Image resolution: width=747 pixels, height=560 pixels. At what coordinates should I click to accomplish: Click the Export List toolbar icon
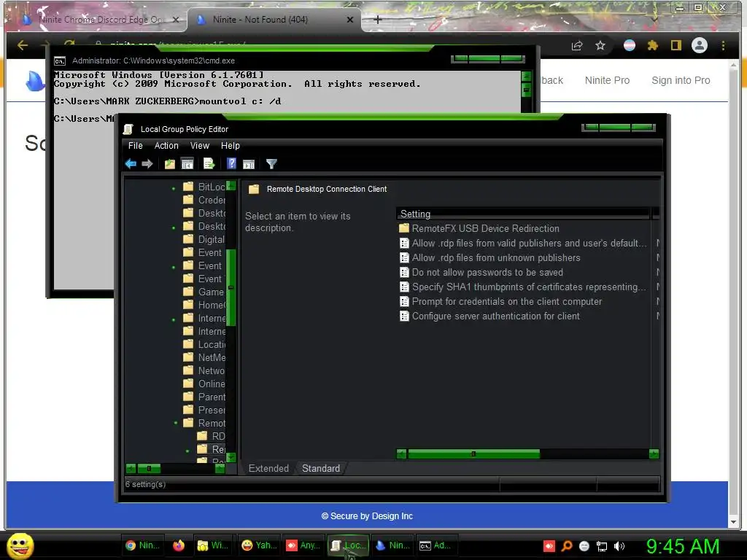click(209, 164)
